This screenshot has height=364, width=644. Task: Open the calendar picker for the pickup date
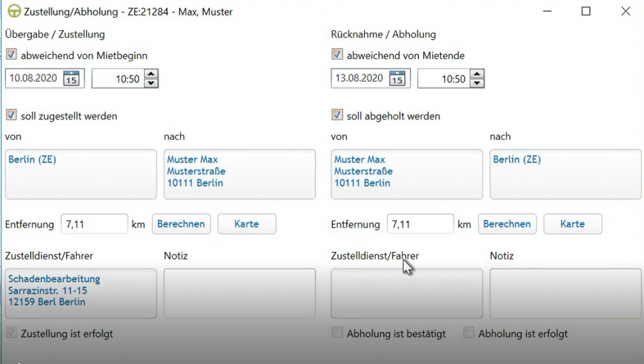(397, 78)
